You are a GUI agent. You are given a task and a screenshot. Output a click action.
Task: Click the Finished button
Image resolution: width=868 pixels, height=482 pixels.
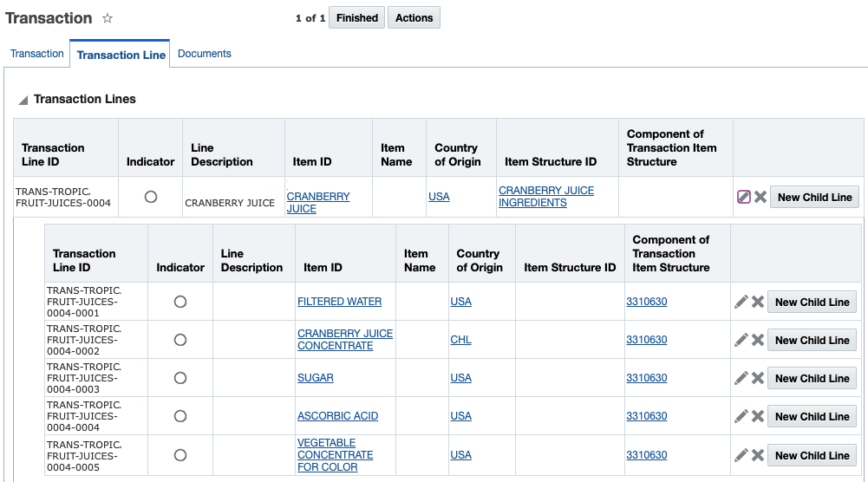tap(356, 18)
